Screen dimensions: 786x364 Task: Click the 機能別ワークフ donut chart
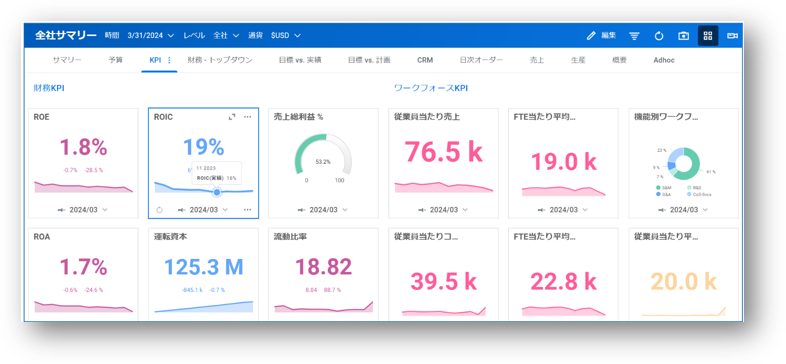click(x=683, y=163)
